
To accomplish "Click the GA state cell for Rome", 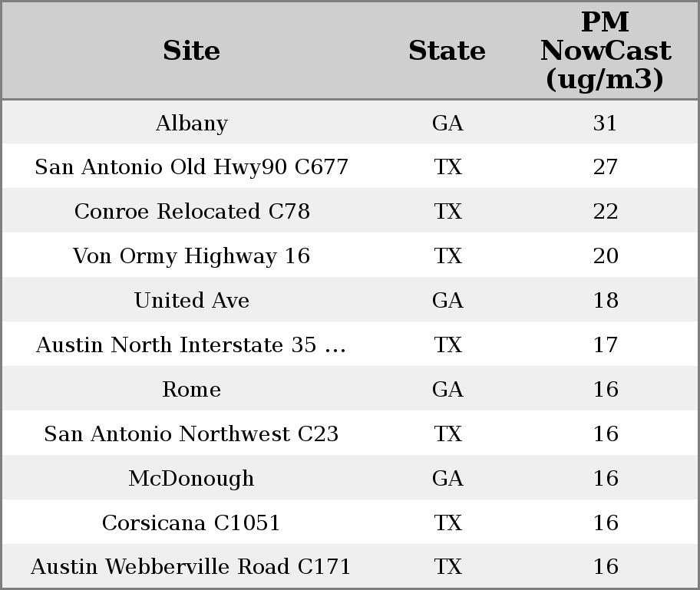I will 447,390.
